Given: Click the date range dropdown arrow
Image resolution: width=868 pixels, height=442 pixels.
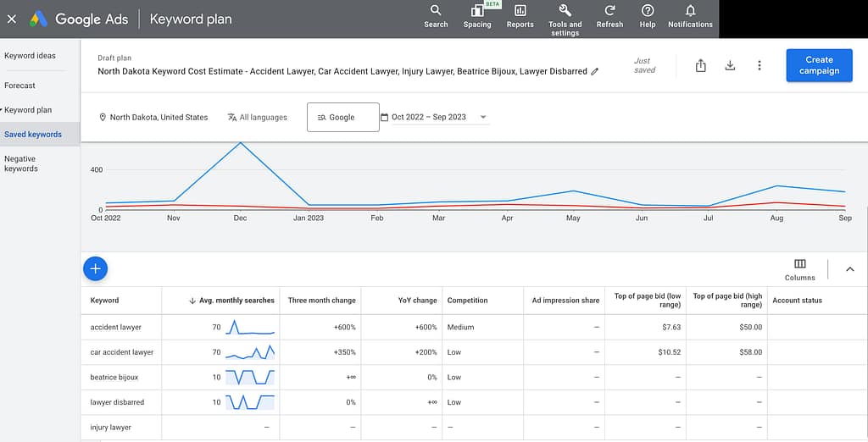Looking at the screenshot, I should (x=482, y=118).
